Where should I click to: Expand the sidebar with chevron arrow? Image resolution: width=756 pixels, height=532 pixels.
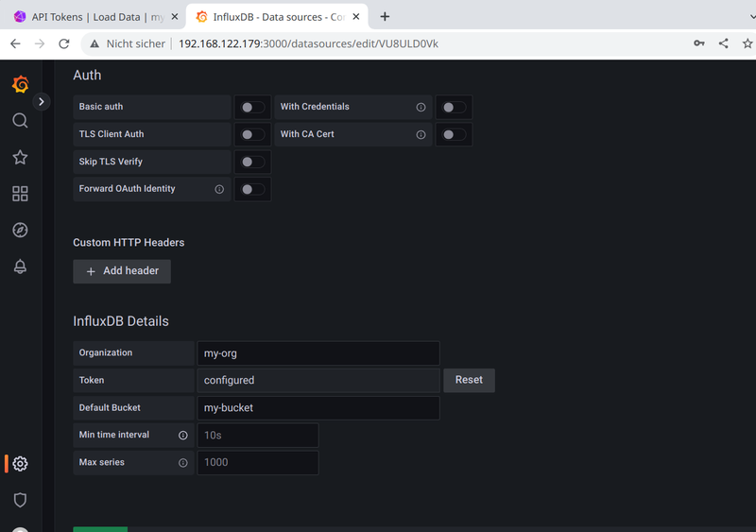pos(42,102)
